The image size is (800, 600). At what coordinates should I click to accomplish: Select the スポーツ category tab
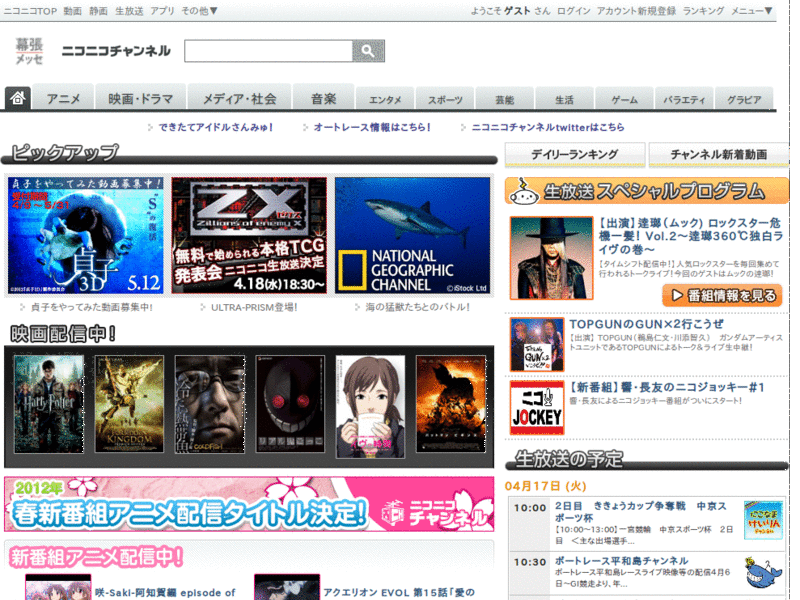tap(445, 99)
